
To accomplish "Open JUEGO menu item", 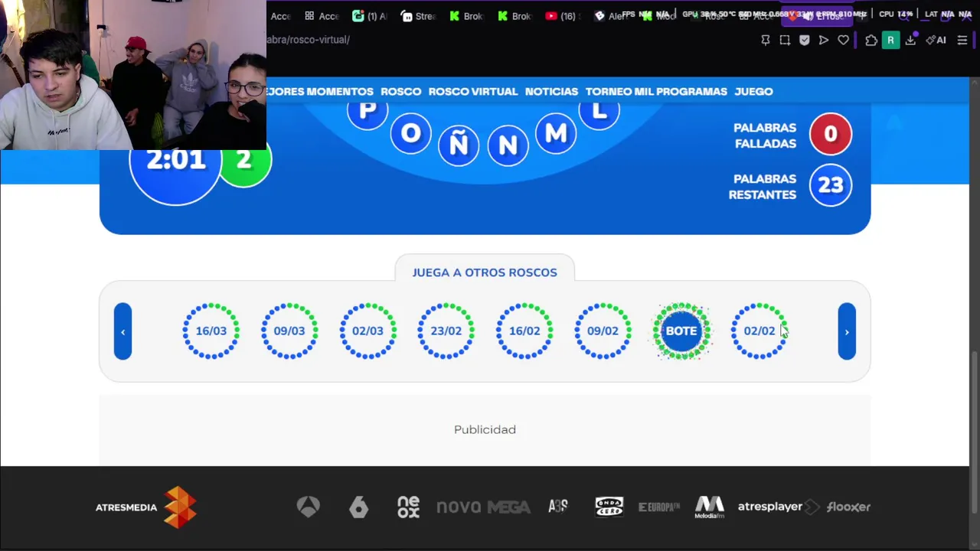I will [x=754, y=91].
